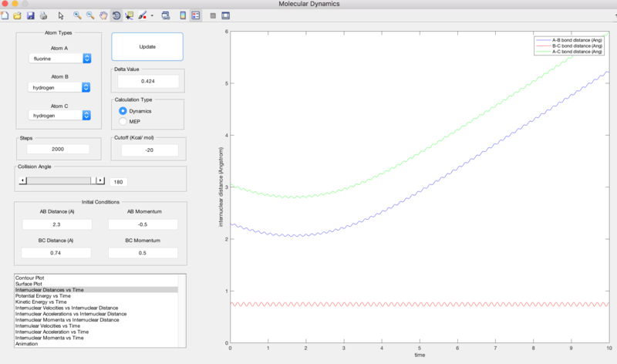Click the Steps input field

pos(58,149)
